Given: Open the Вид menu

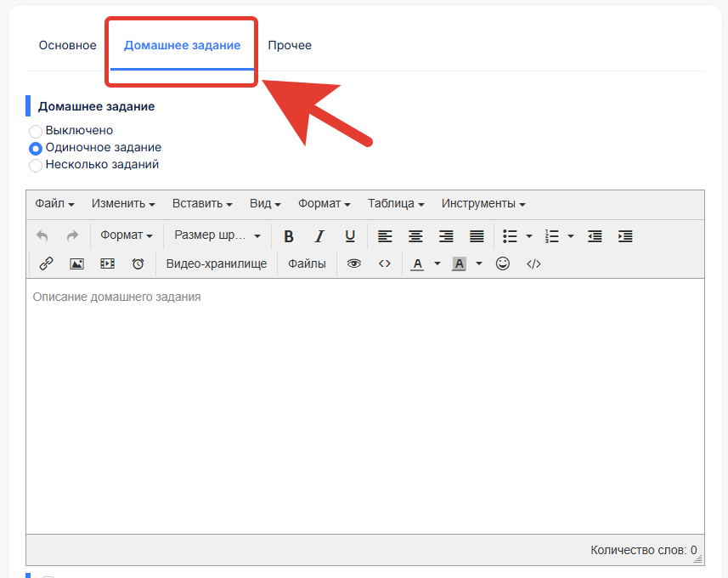Looking at the screenshot, I should [265, 203].
